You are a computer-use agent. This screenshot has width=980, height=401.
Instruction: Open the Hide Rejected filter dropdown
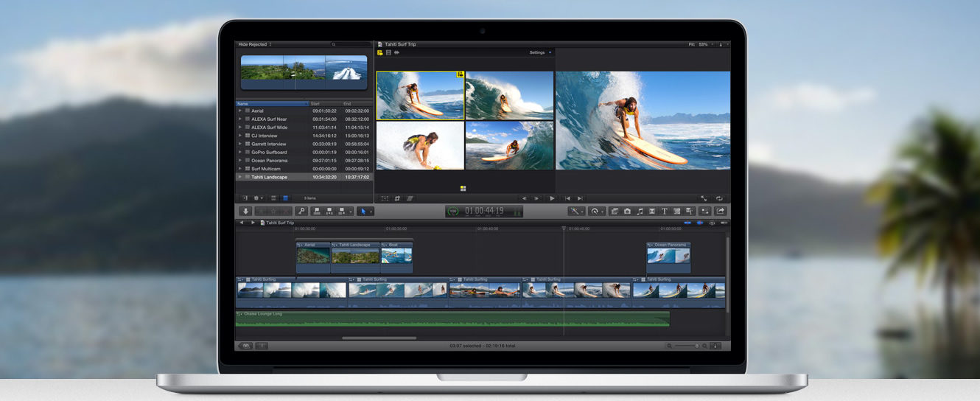point(255,44)
